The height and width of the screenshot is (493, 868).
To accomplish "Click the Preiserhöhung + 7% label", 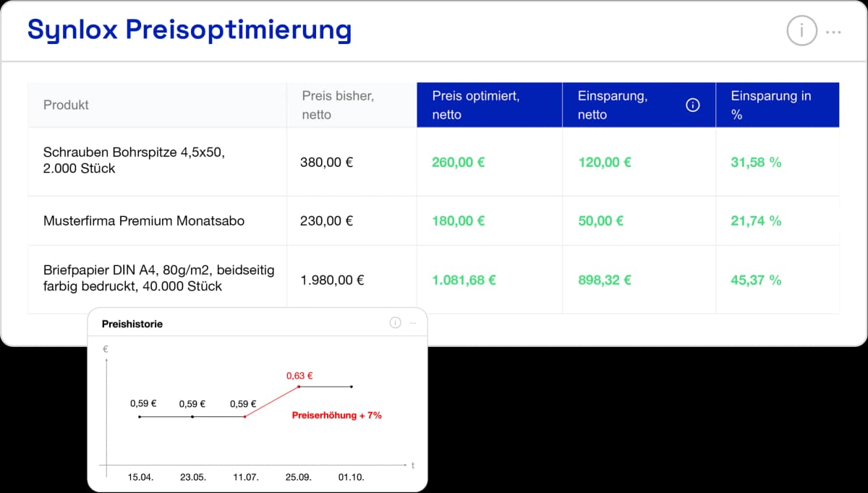I will click(x=337, y=415).
